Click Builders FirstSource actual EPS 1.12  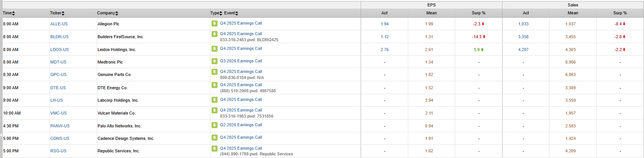pos(384,37)
